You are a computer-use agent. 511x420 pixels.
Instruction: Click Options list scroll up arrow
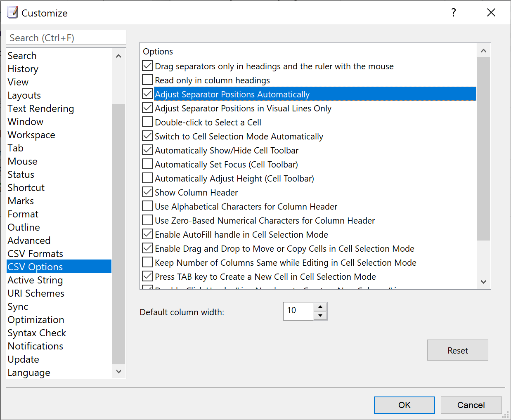coord(483,50)
